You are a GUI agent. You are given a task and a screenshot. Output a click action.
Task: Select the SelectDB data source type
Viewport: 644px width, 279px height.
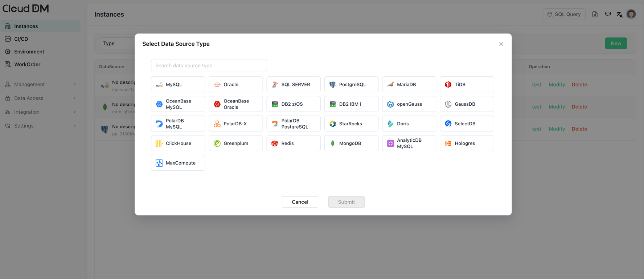coord(467,124)
